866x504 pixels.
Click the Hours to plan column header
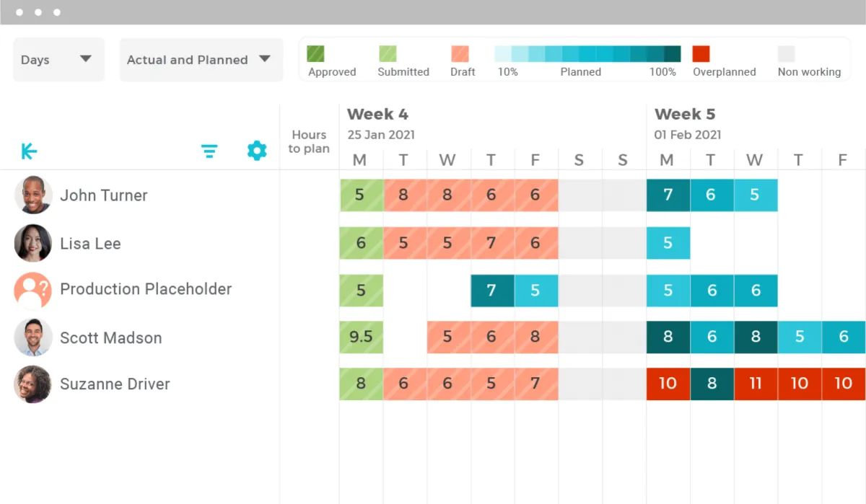[309, 141]
